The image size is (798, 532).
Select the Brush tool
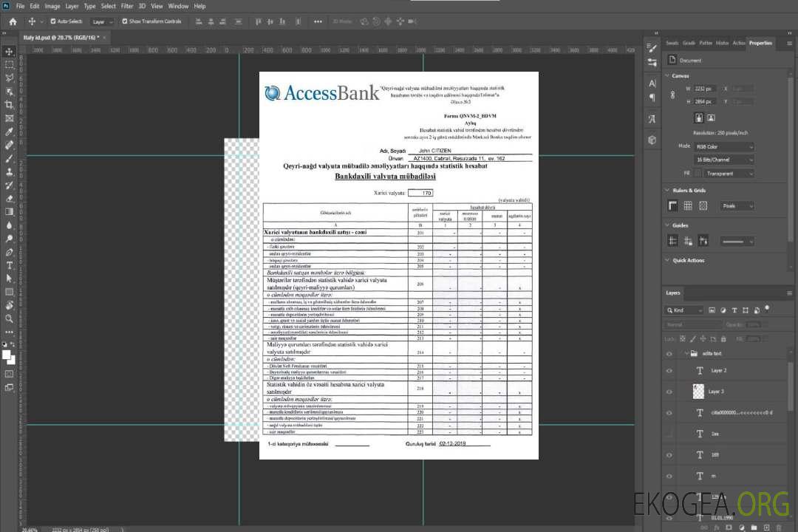click(x=9, y=158)
